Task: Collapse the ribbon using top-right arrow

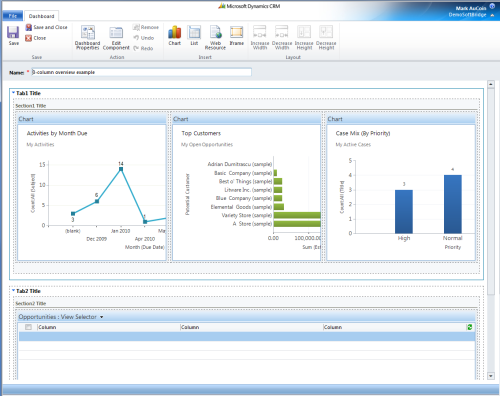Action: [x=492, y=15]
